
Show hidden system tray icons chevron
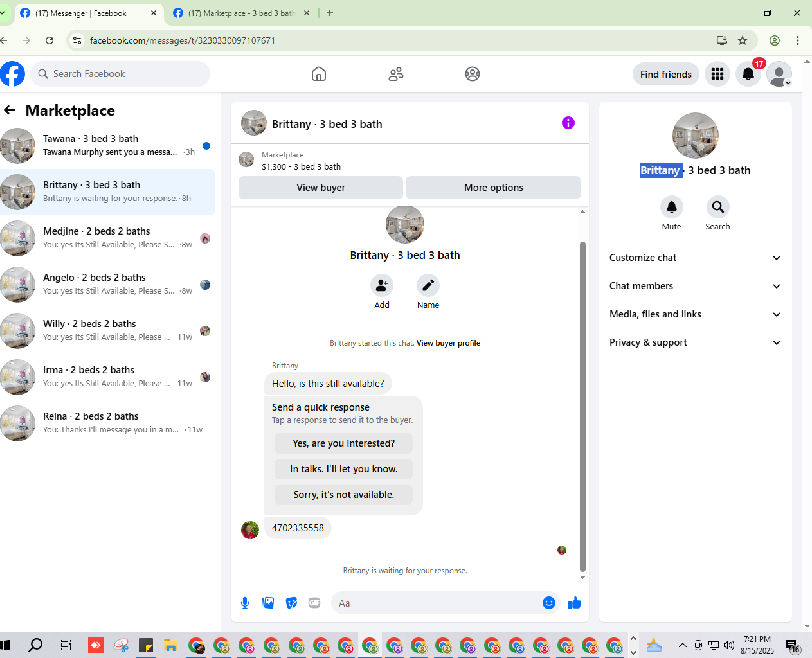(x=683, y=645)
